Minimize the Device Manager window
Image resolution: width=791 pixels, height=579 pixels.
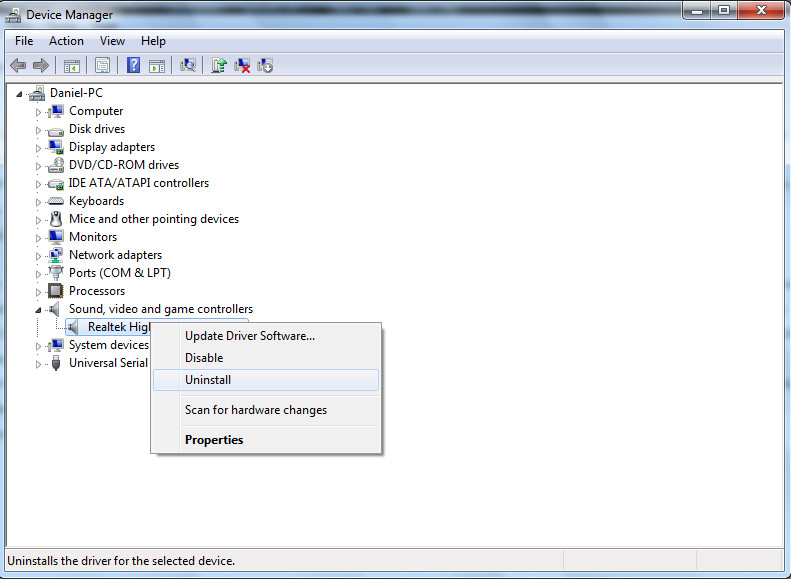(697, 11)
